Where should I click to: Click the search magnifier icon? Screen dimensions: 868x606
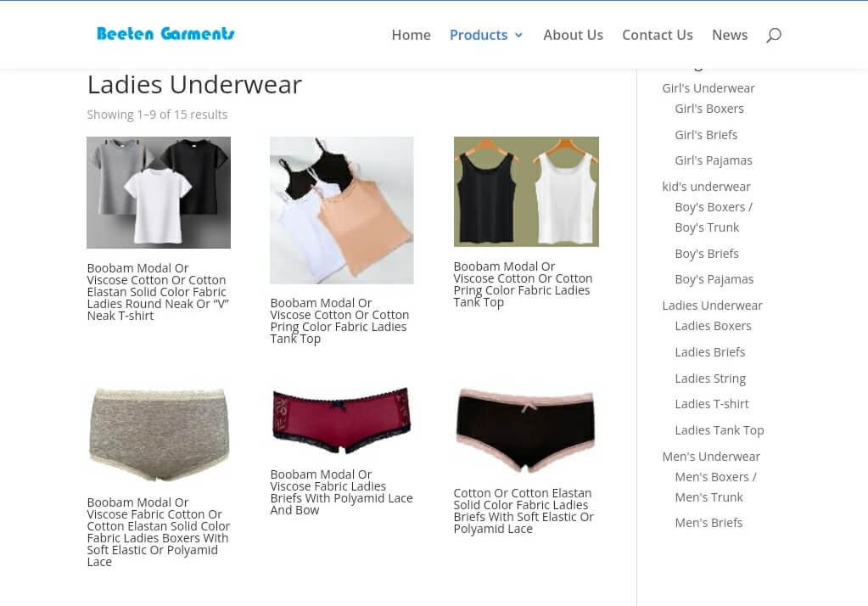(x=773, y=36)
